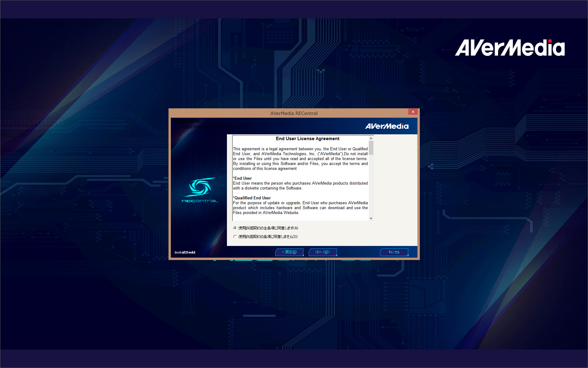The width and height of the screenshot is (588, 368).
Task: Select the accept license terms (A) option
Action: (x=235, y=228)
